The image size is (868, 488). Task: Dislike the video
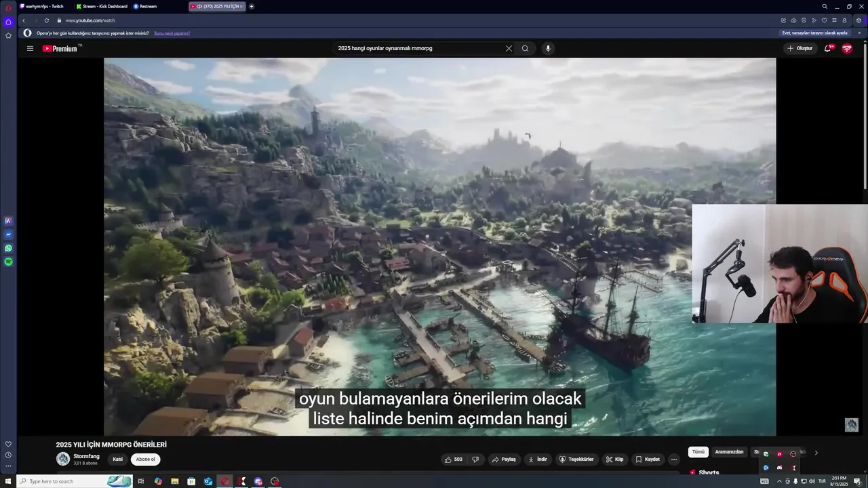475,459
